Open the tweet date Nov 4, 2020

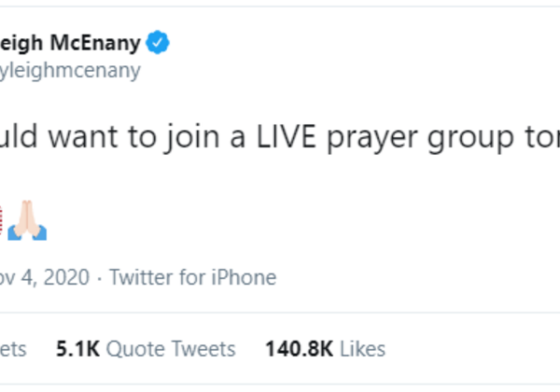tap(45, 277)
